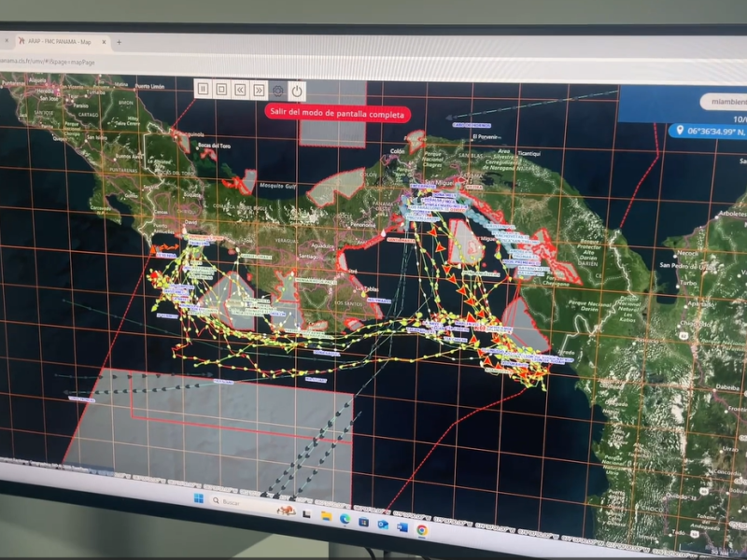Click the rewind (double left arrow) toolbar icon
747x560 pixels.
coord(240,90)
